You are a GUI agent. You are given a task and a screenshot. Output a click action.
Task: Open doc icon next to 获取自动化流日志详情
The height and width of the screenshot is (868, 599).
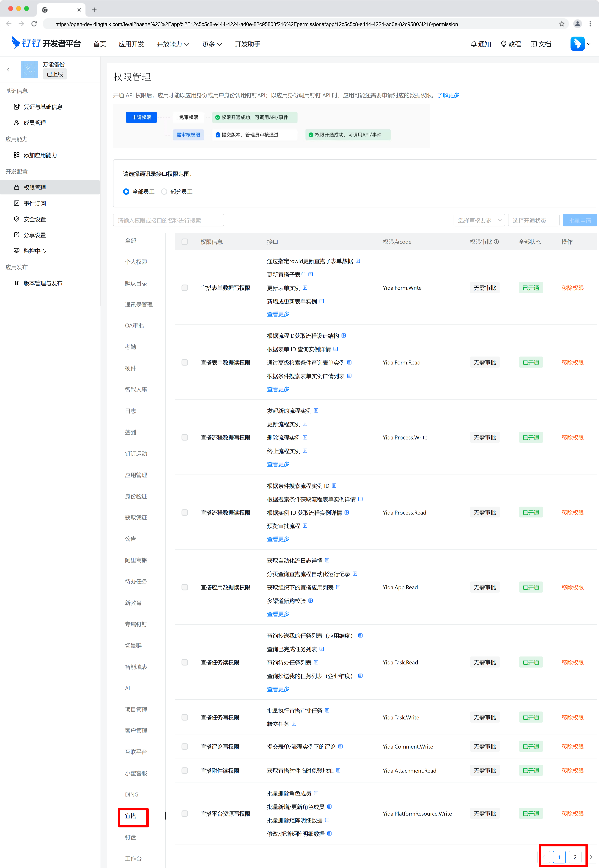[327, 561]
